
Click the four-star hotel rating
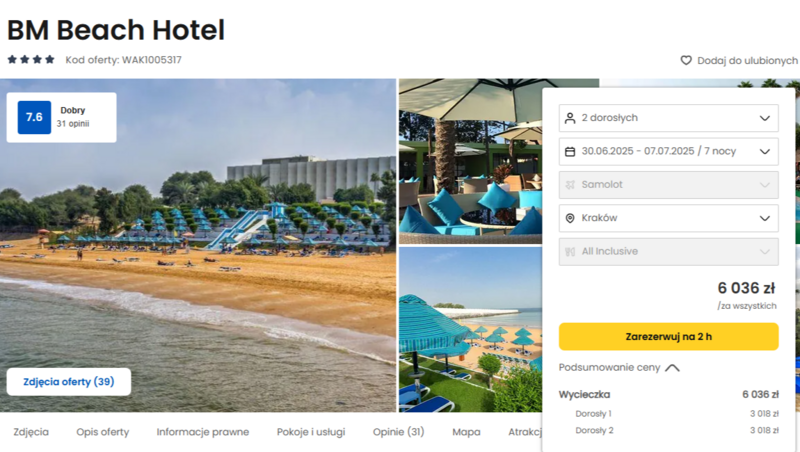coord(31,60)
